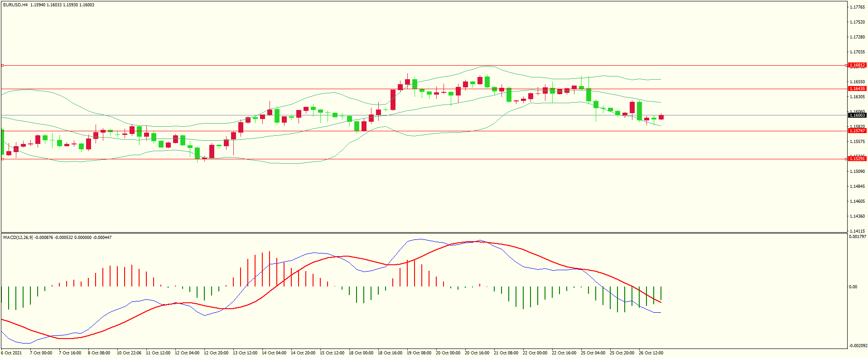Click the MACD scale value 0.001797
The height and width of the screenshot is (358, 868).
(858, 237)
